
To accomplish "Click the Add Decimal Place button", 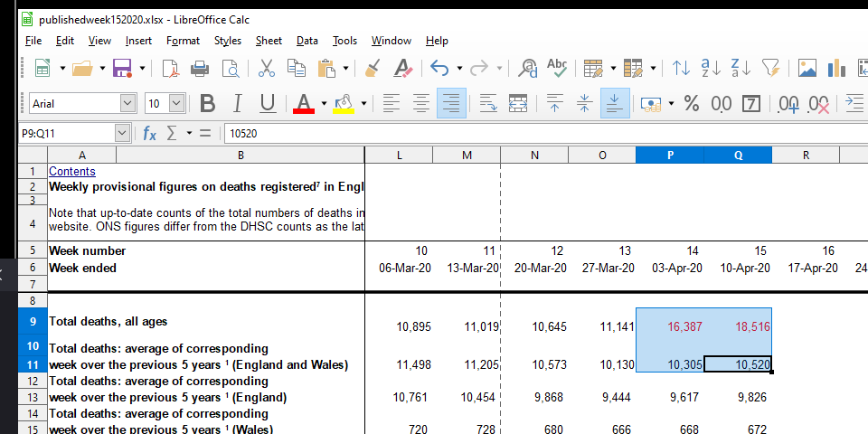I will (x=788, y=103).
